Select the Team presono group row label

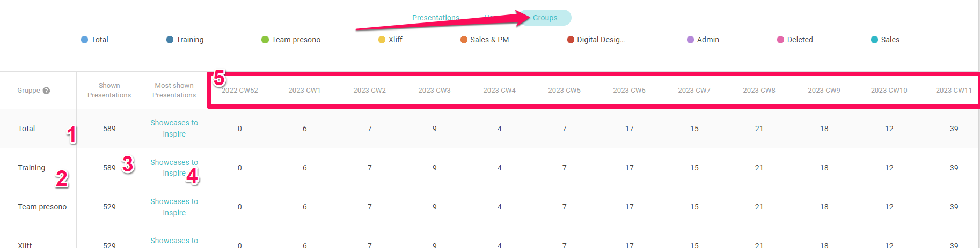[42, 207]
